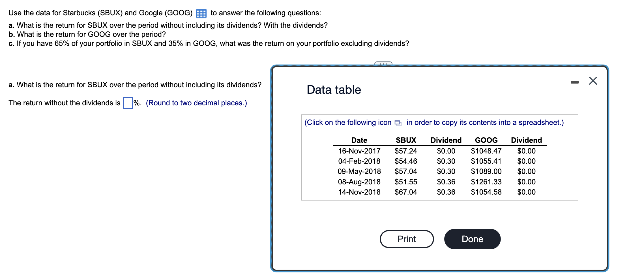644x277 pixels.
Task: Click the answer percentage input box
Action: (127, 103)
